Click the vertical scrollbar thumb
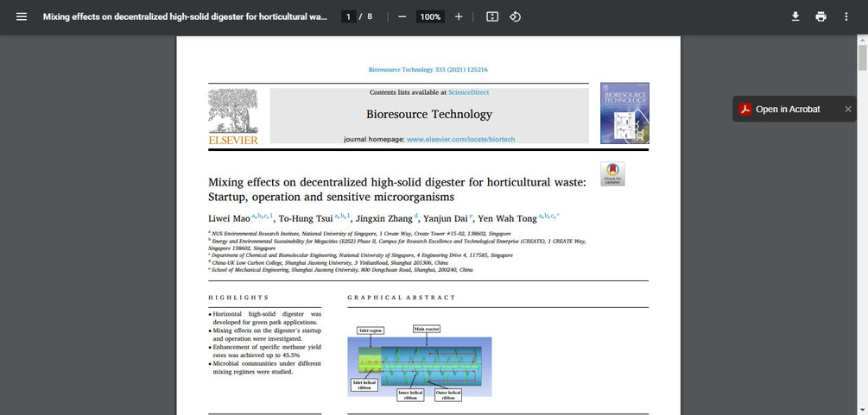 [x=863, y=58]
